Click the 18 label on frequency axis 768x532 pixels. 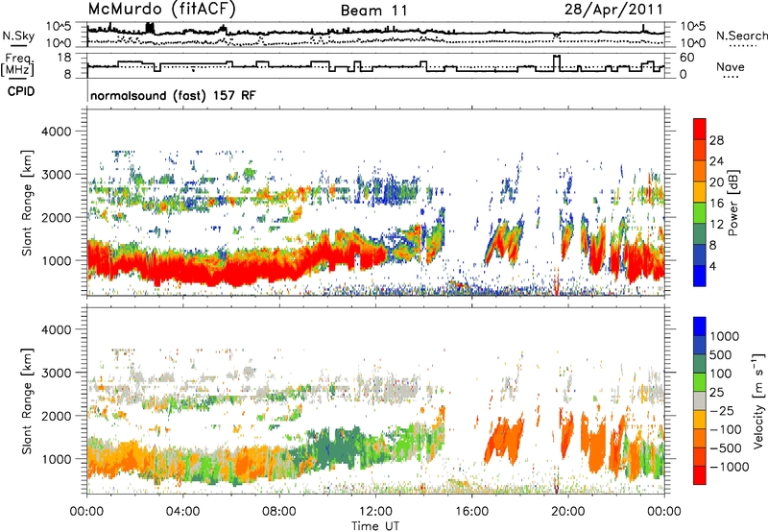[63, 58]
